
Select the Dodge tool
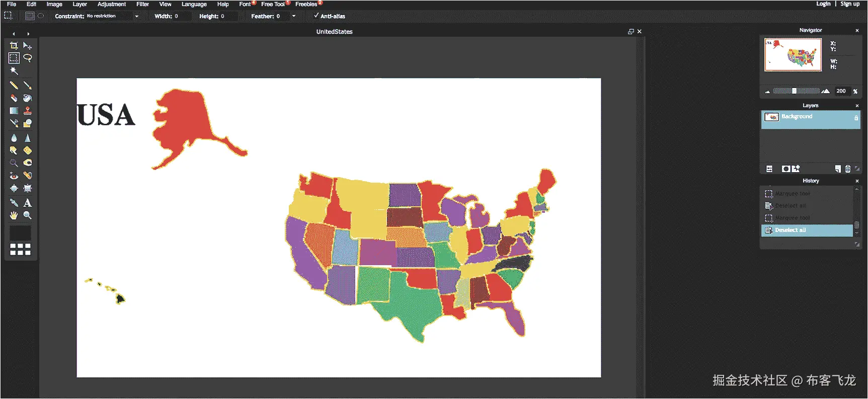pos(14,163)
